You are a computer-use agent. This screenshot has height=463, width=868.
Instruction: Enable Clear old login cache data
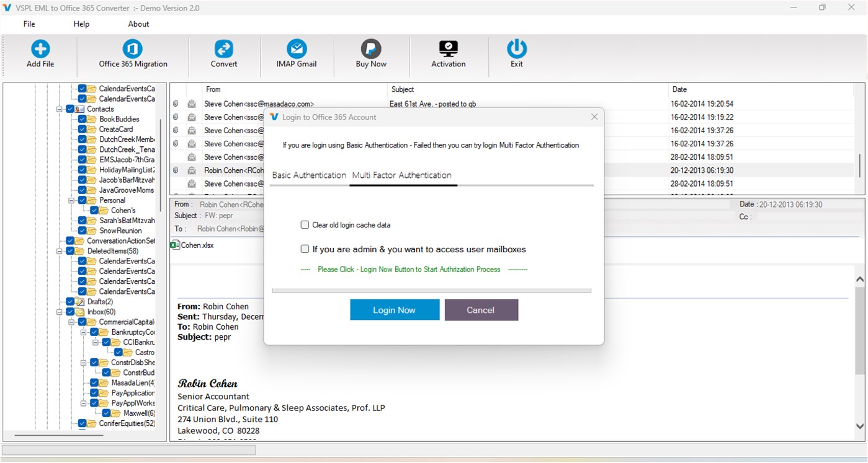point(305,224)
